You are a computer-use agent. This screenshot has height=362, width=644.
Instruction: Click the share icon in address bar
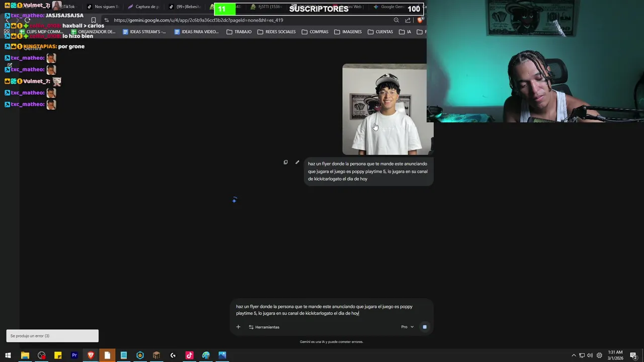(408, 20)
